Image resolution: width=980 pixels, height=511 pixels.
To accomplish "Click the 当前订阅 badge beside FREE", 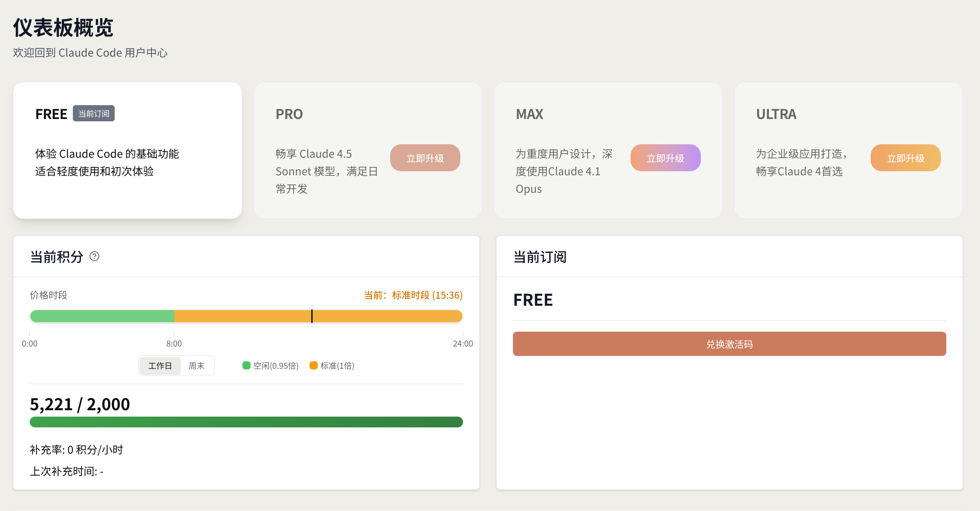I will tap(94, 114).
